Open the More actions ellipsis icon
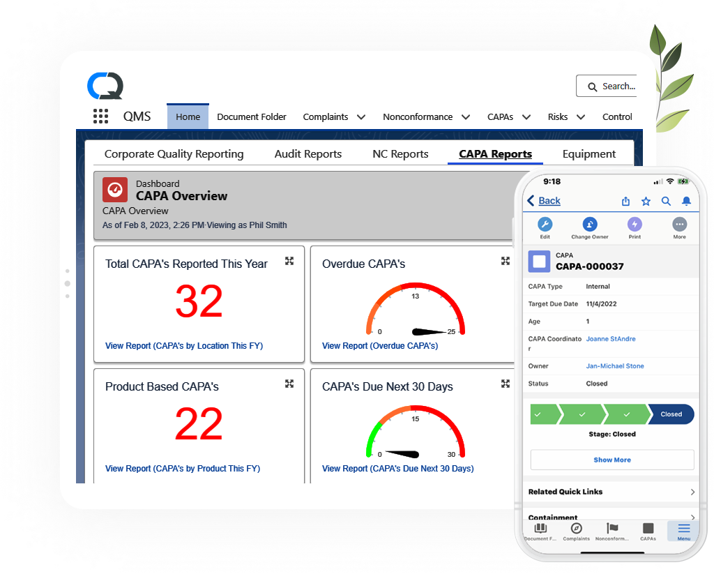Screen dimensions: 714x588 point(679,225)
